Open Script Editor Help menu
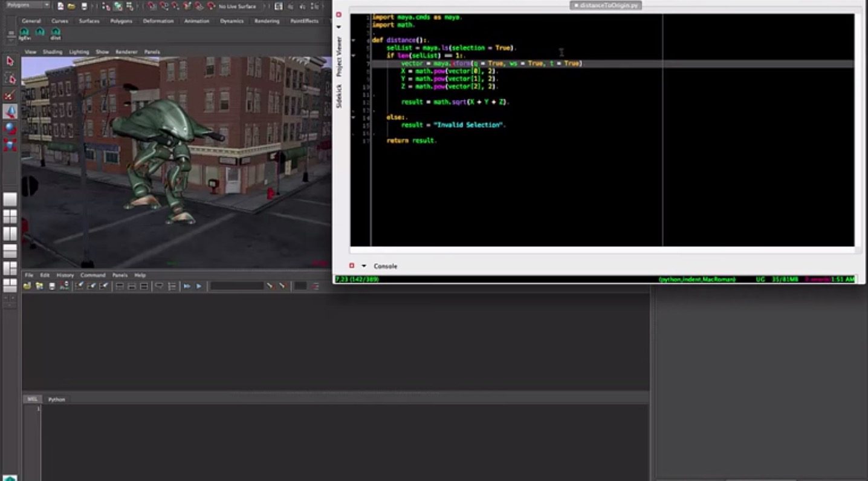 click(140, 275)
